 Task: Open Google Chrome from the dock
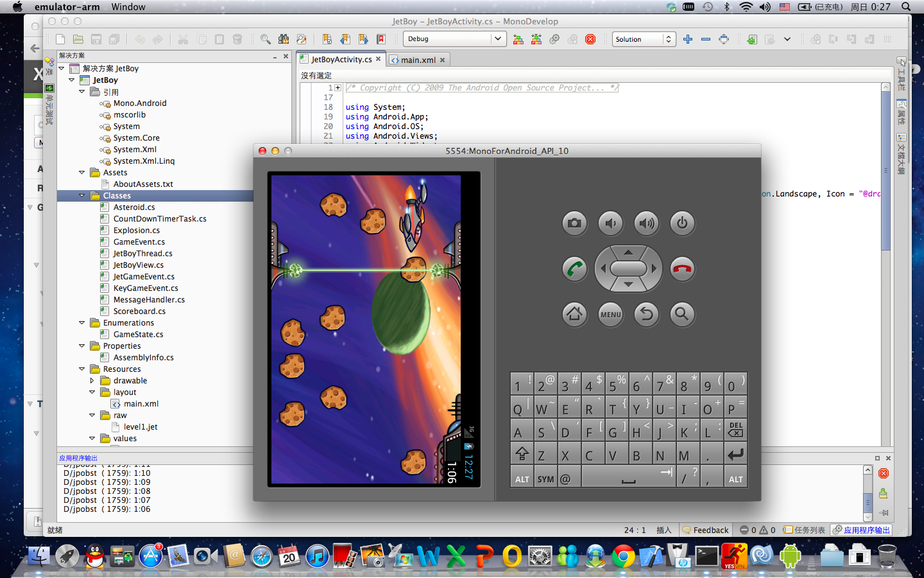coord(622,556)
